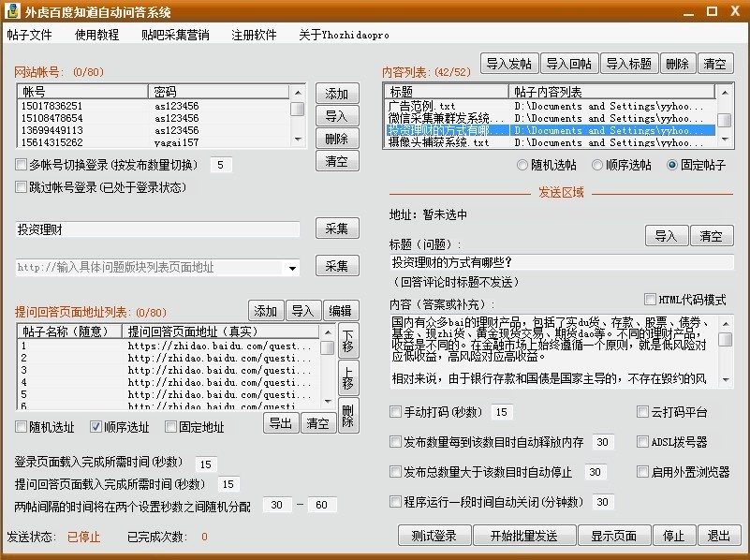
Task: Click scroll-up arrow of the content list
Action: [725, 93]
